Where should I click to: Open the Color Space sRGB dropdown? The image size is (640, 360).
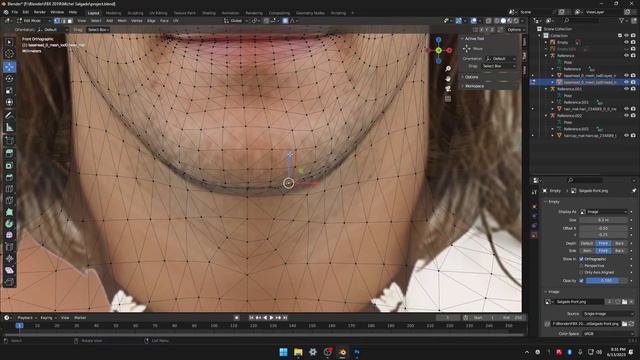point(607,333)
